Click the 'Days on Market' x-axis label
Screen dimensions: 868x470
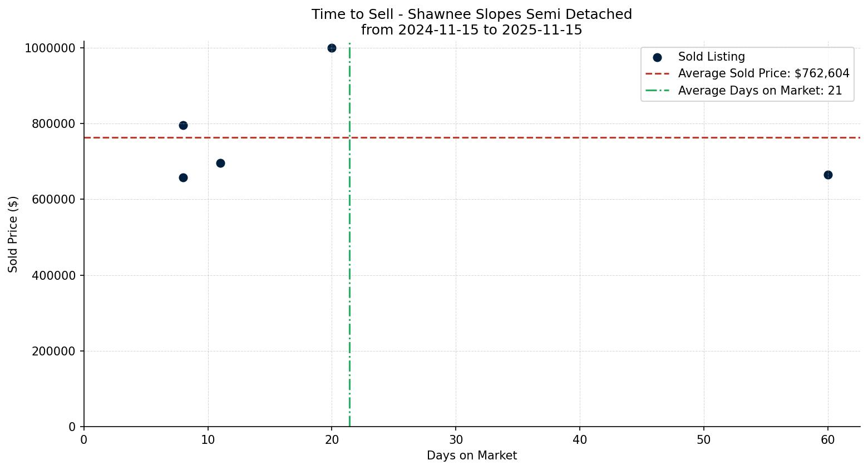(x=471, y=456)
